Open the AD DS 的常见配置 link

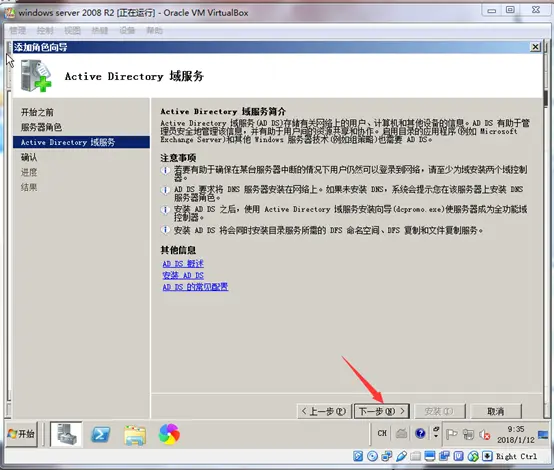tap(195, 287)
